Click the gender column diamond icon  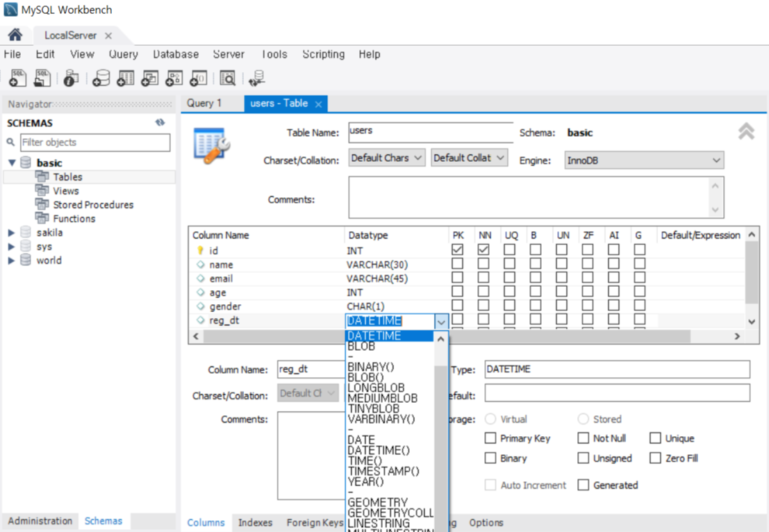click(x=200, y=306)
